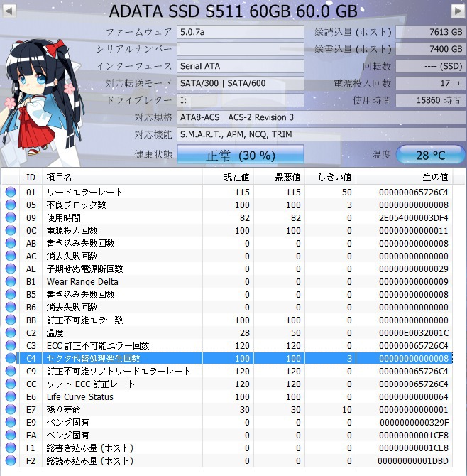Image resolution: width=467 pixels, height=476 pixels.
Task: Click status icon for selected row C4
Action: (x=11, y=358)
